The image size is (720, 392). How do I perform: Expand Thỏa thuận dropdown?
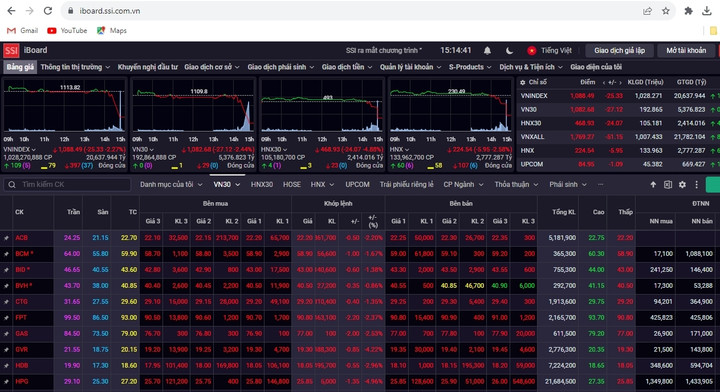(516, 185)
